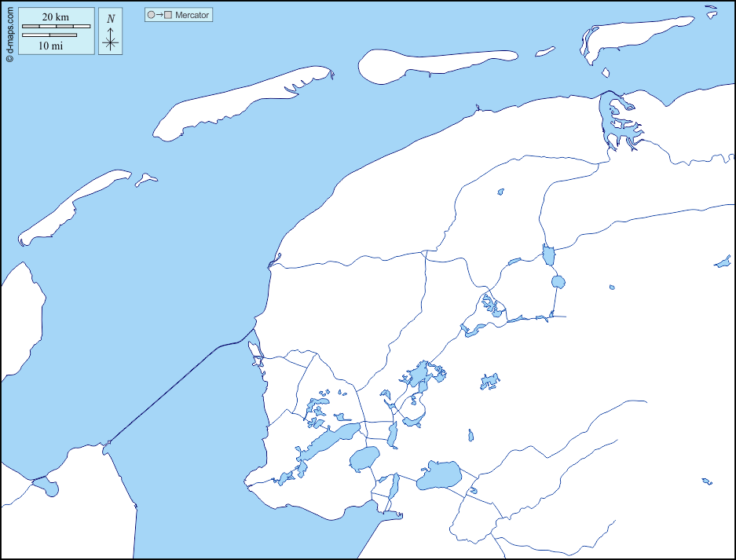Click the north arrow compass rose

[111, 42]
